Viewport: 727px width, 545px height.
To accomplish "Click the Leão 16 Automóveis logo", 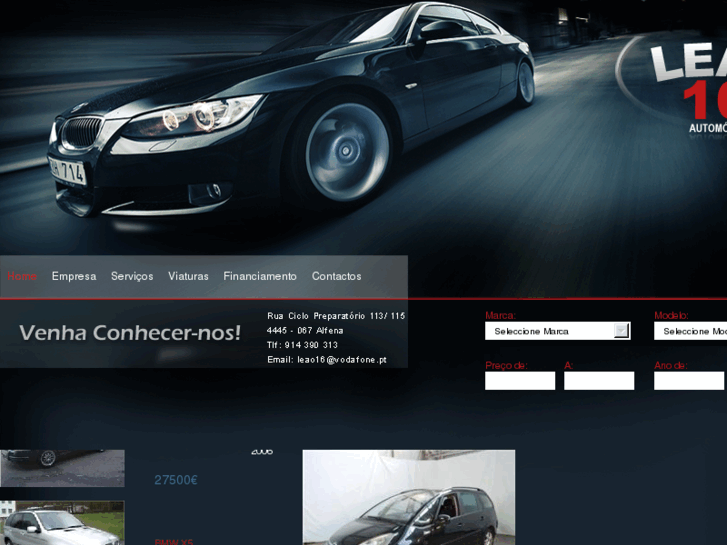I will click(x=689, y=88).
